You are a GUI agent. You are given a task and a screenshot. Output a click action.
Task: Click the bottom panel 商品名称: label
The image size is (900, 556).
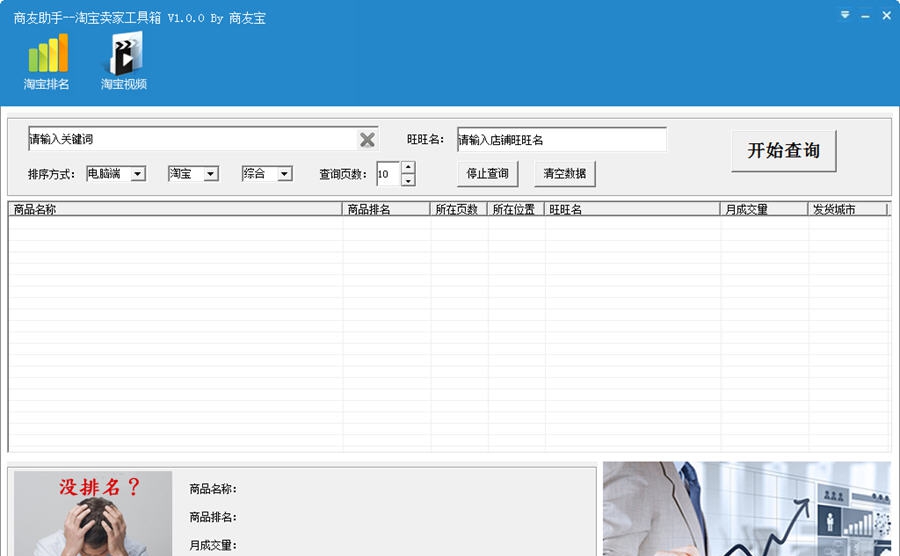213,489
